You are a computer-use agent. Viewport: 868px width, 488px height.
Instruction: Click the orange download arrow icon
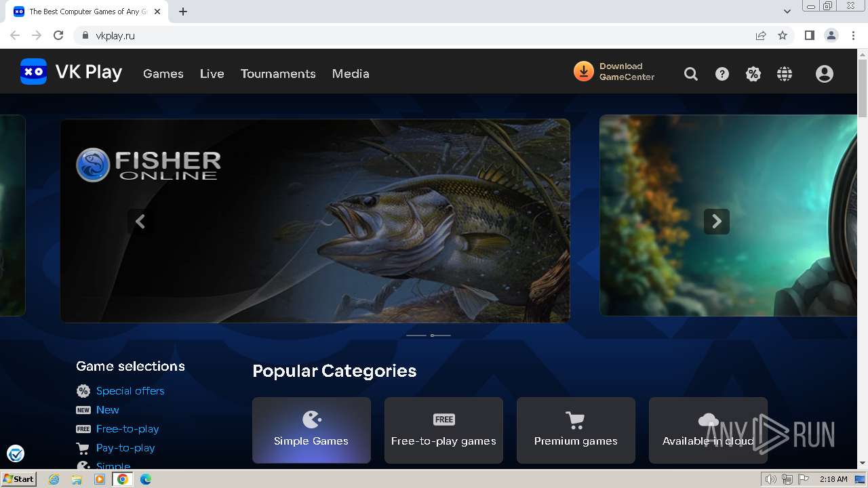point(583,71)
